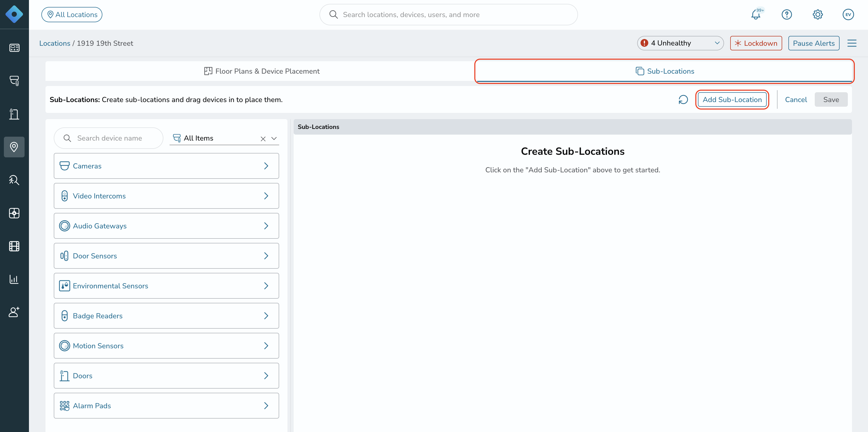The height and width of the screenshot is (432, 868).
Task: Open the film reel icon in the sidebar
Action: coord(14,246)
